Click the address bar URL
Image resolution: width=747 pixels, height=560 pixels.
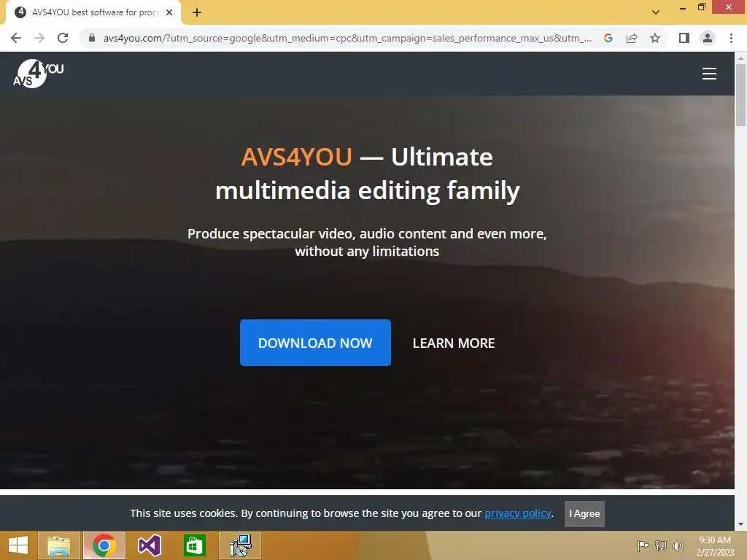(x=347, y=38)
